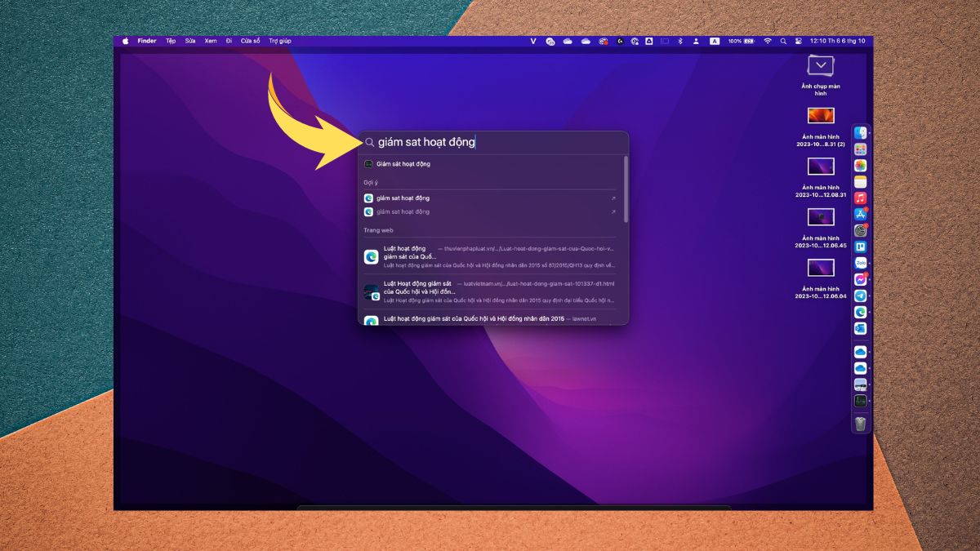980x551 pixels.
Task: Open the Finder menu in menu bar
Action: [x=147, y=41]
